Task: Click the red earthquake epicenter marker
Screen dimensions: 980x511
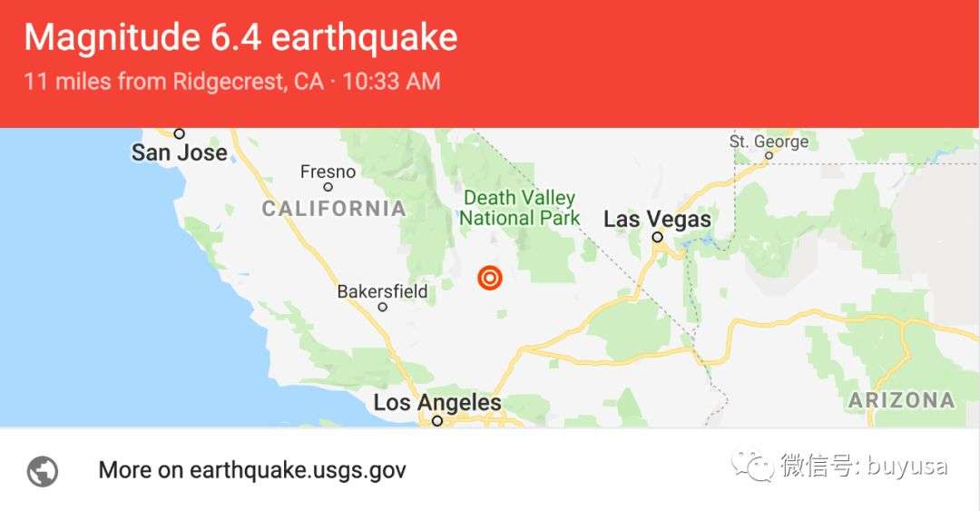Action: [x=490, y=278]
